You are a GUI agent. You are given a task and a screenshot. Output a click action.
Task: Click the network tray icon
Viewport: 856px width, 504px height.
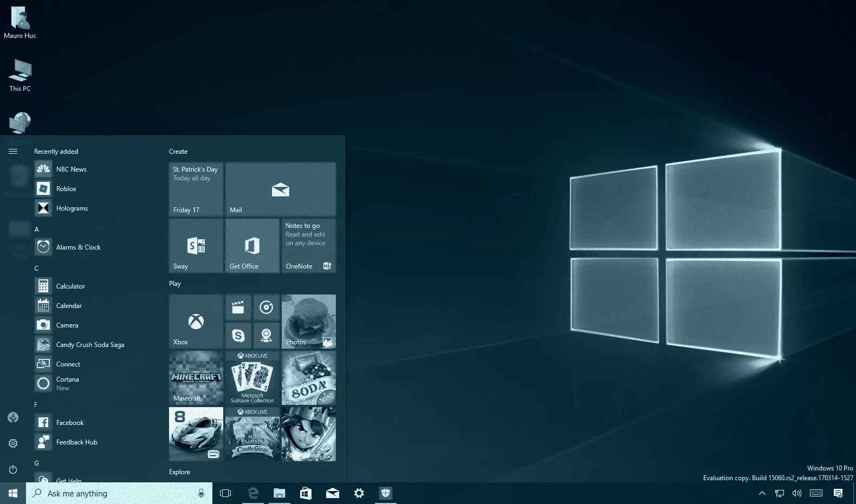780,493
